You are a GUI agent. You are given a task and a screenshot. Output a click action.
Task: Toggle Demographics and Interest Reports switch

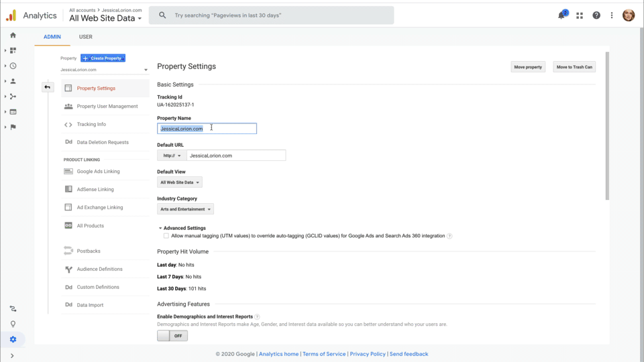(x=172, y=336)
